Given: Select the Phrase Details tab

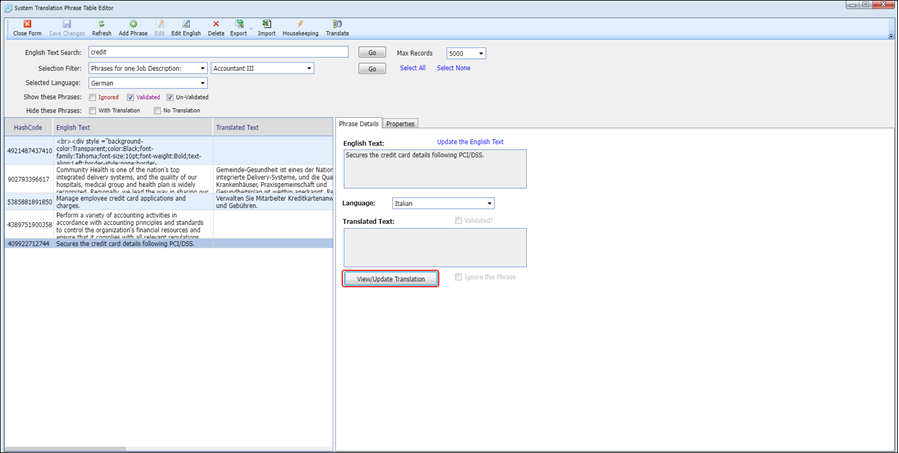Looking at the screenshot, I should tap(358, 123).
